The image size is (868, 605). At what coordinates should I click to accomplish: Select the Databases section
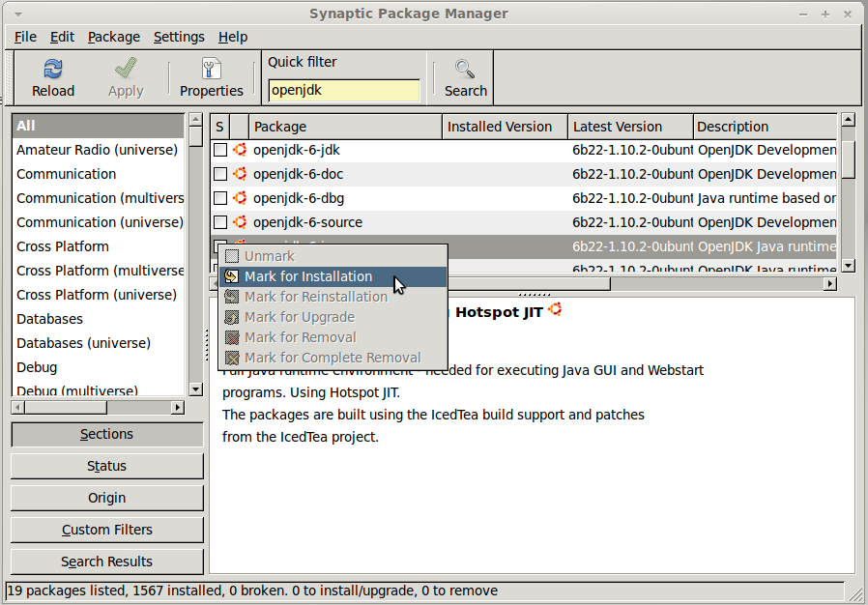(98, 319)
